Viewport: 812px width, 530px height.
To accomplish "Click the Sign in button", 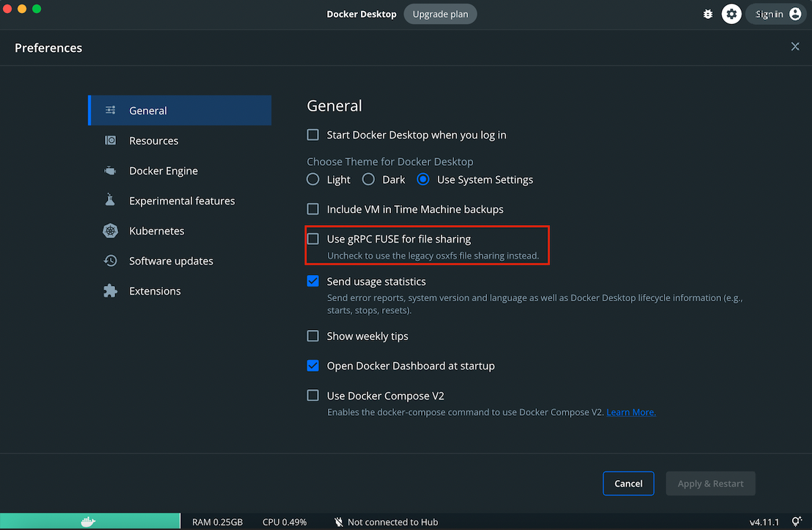I will [x=769, y=13].
